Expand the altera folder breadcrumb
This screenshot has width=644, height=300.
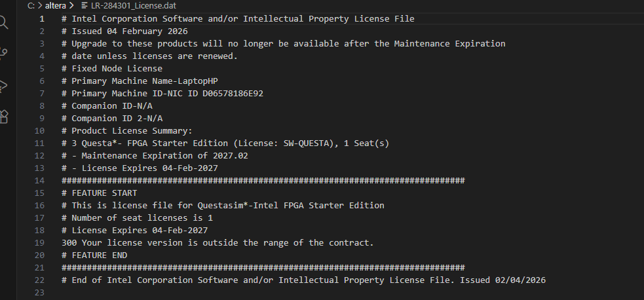click(55, 5)
